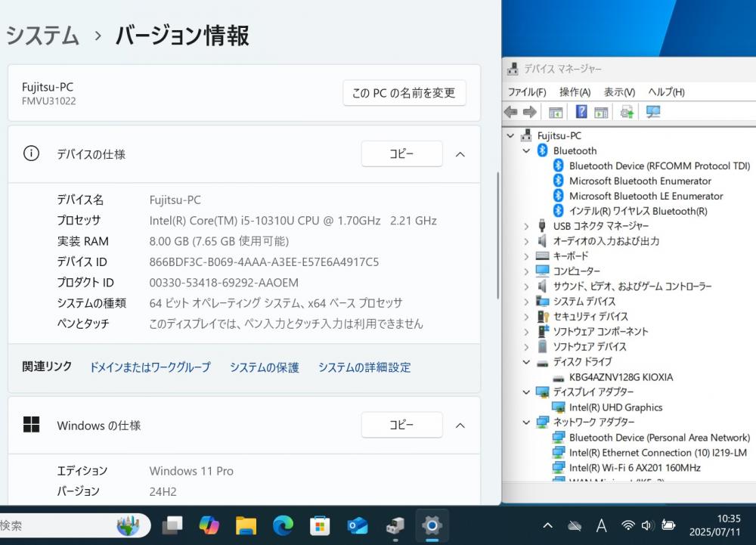Toggle the action pane toolbar icon
Screen dimensions: 756x545
tap(601, 113)
